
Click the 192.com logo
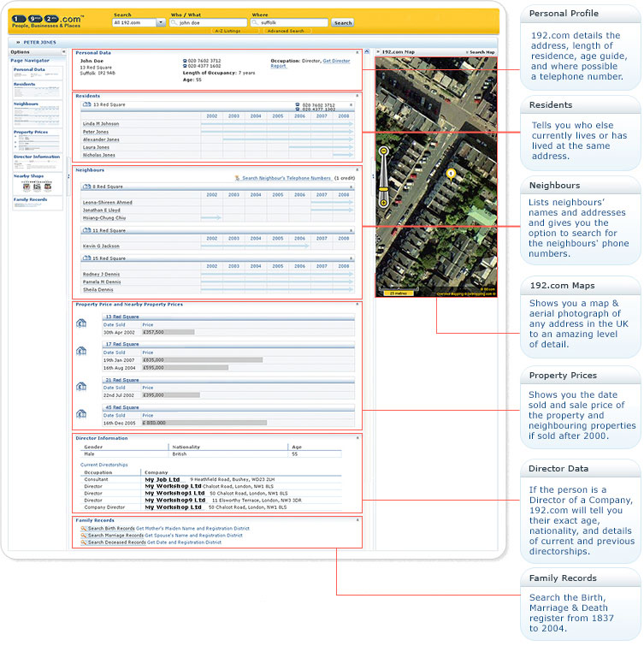(47, 20)
